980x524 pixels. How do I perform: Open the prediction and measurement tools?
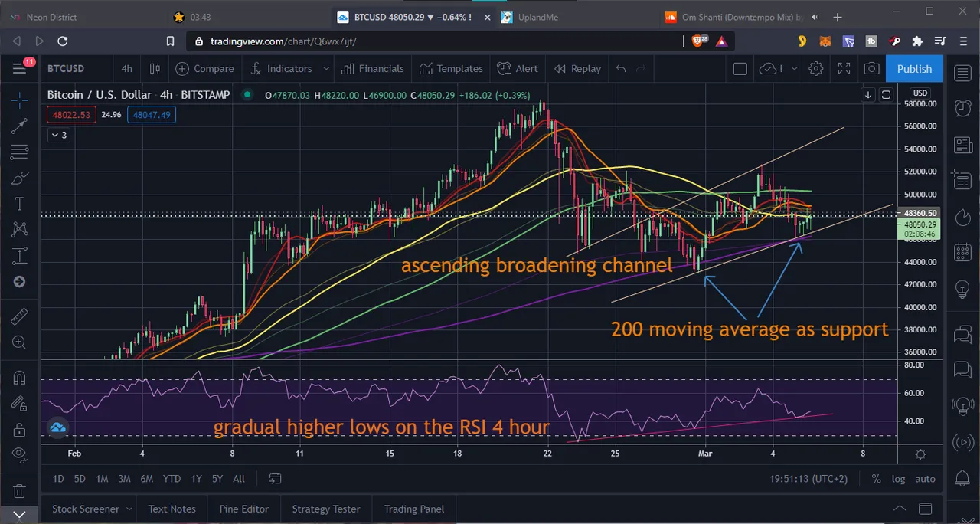click(x=20, y=255)
